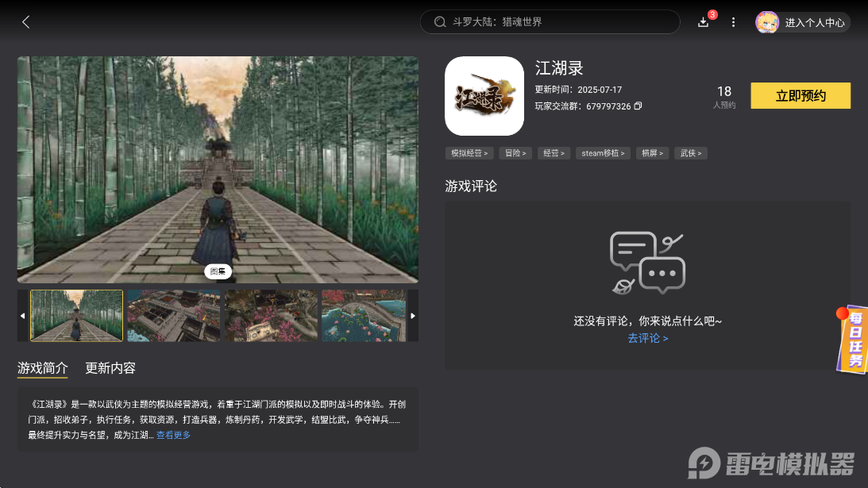Viewport: 868px width, 488px height.
Task: Click the user avatar picture
Action: pos(766,21)
